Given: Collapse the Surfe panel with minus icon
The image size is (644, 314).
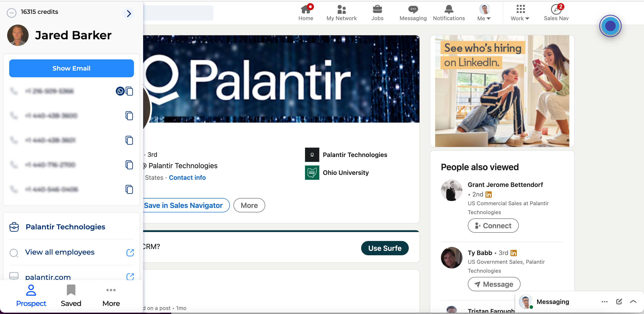Looking at the screenshot, I should click(11, 13).
